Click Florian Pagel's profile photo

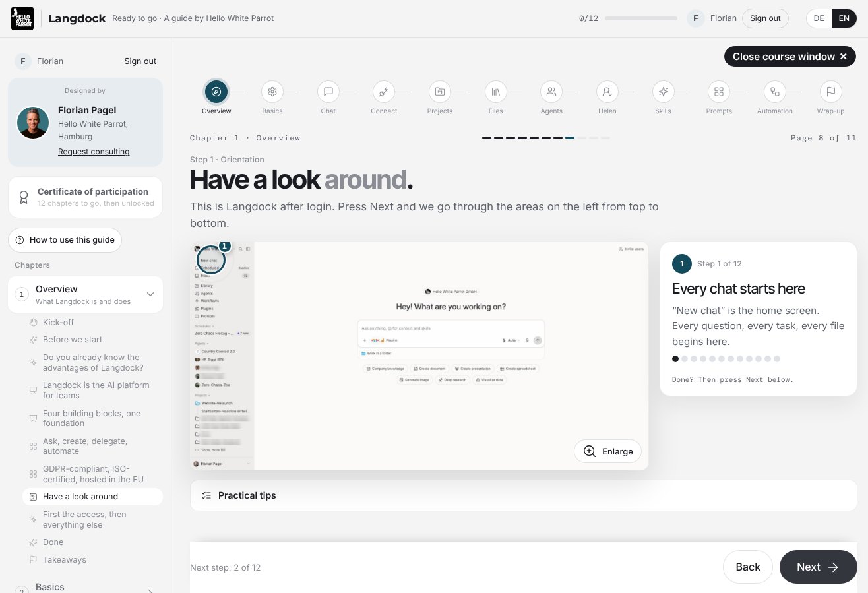33,123
